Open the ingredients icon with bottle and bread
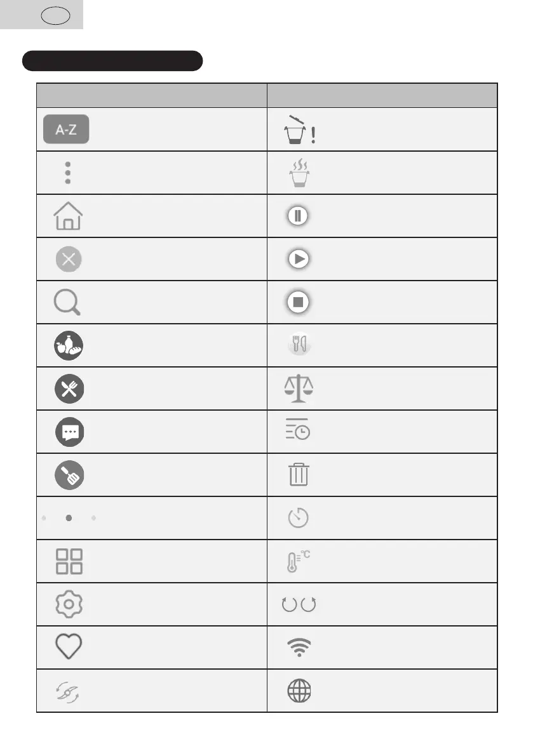 pos(69,345)
